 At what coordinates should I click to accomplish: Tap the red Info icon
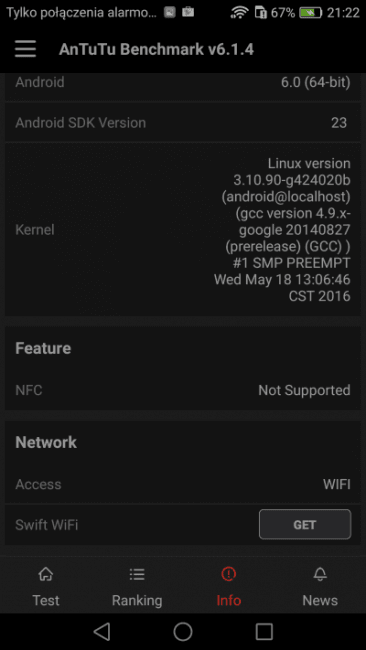point(228,574)
